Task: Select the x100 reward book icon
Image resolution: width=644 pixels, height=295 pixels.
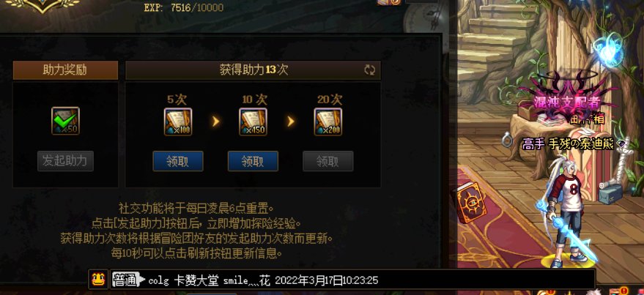Action: pyautogui.click(x=178, y=122)
